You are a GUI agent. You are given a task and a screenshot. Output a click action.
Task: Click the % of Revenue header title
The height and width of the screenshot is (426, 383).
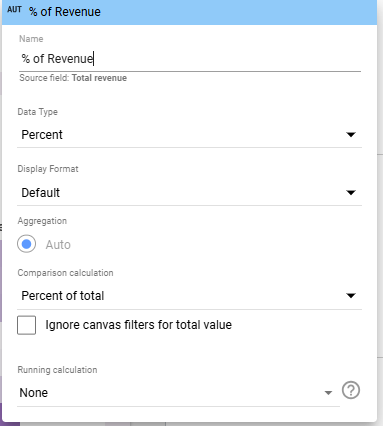click(65, 12)
